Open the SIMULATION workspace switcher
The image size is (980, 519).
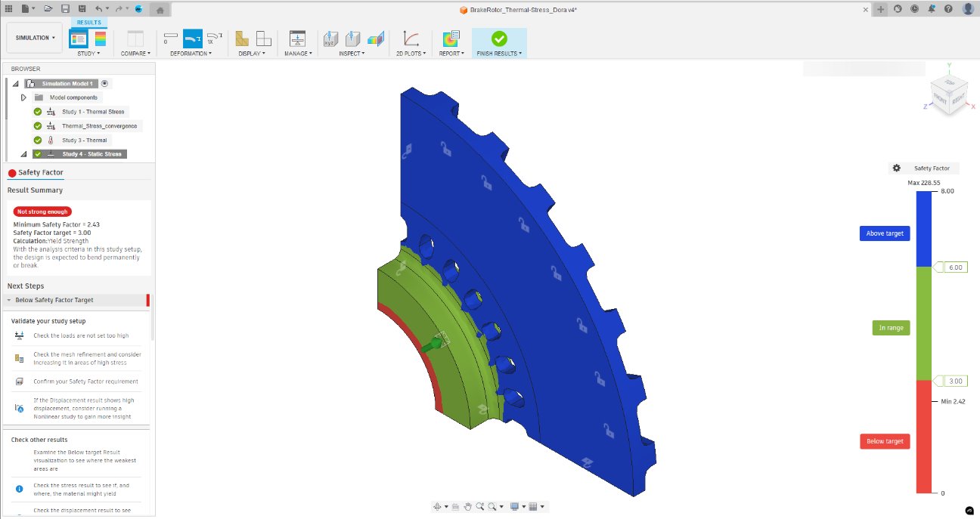[34, 37]
